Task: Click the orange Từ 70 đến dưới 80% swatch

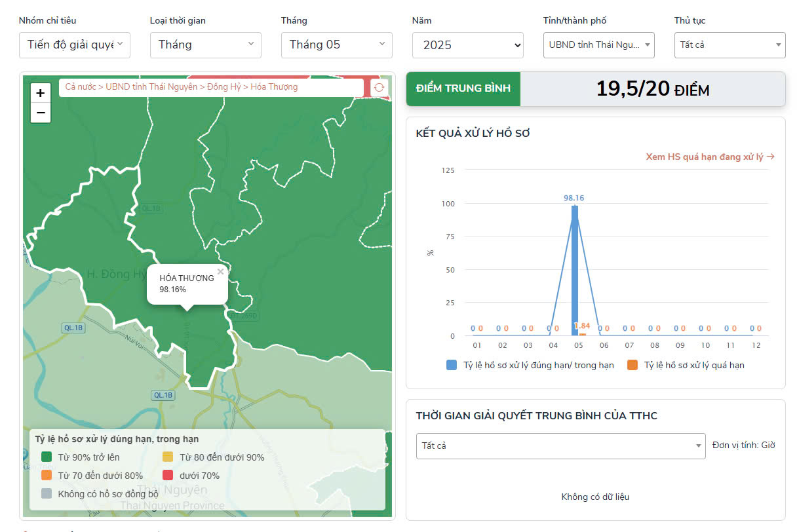Action: tap(47, 476)
